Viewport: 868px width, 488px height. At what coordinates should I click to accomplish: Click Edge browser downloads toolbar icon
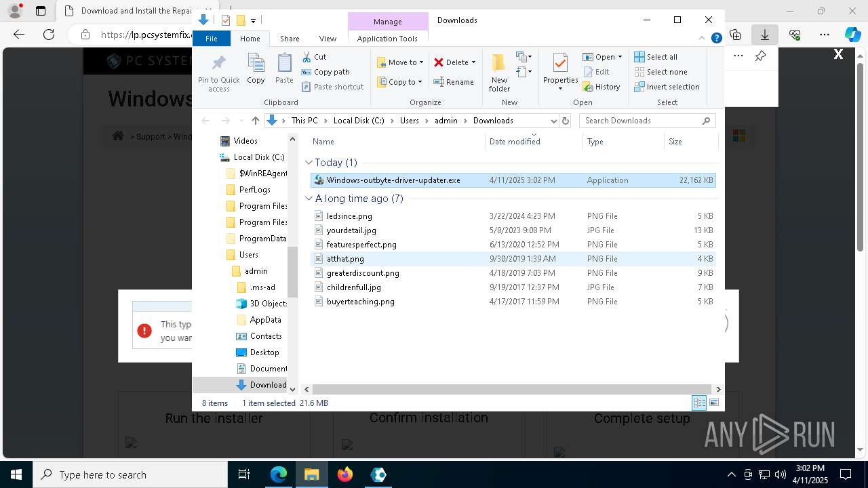[764, 34]
